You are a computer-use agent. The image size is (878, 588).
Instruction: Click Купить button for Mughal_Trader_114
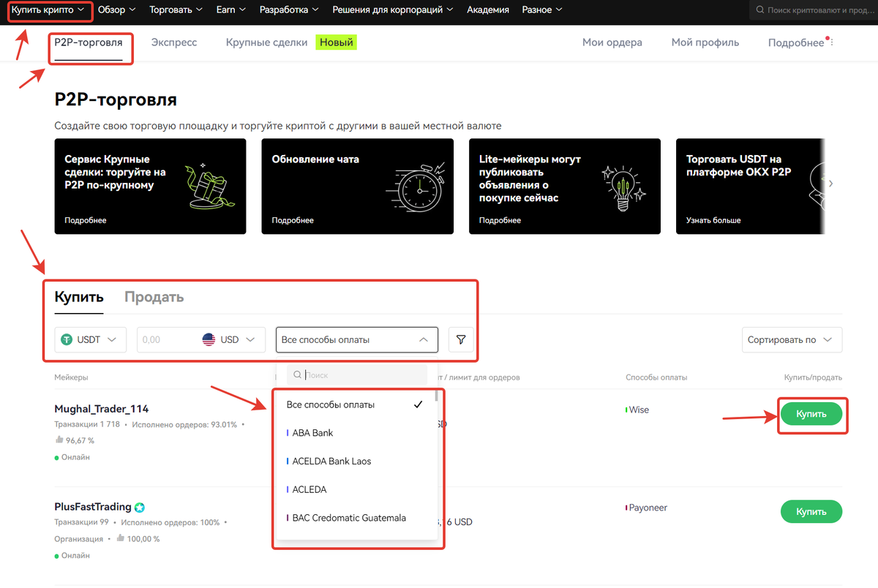811,414
